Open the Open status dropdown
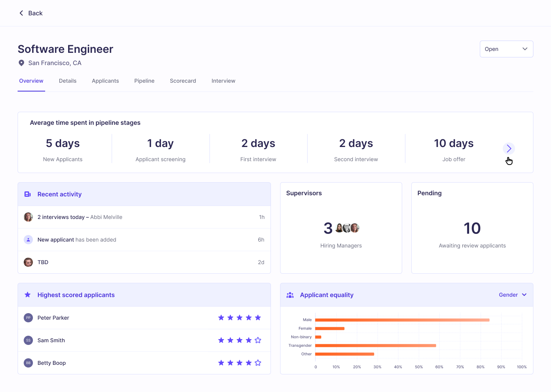The image size is (551, 392). (x=506, y=49)
